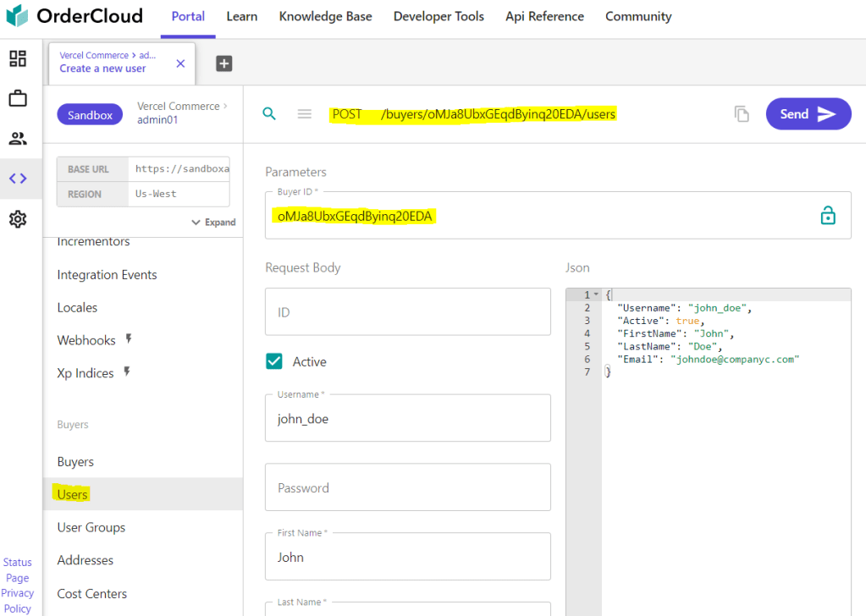Click the lightning icon next to Xp Indices

126,371
